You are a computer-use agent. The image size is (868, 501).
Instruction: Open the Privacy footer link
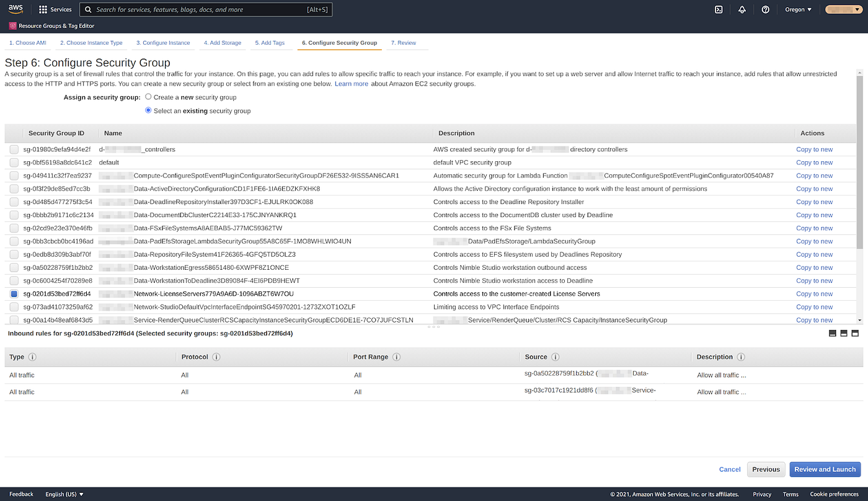pyautogui.click(x=762, y=494)
